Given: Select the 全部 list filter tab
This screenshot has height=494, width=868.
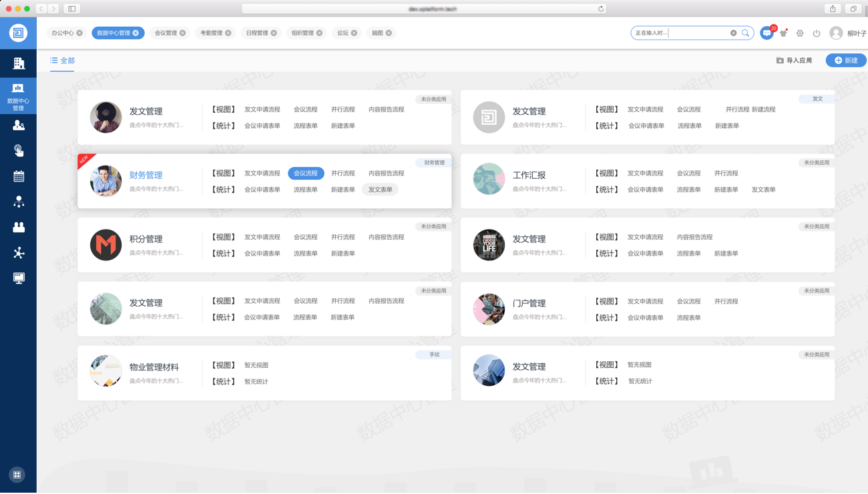Looking at the screenshot, I should (63, 61).
